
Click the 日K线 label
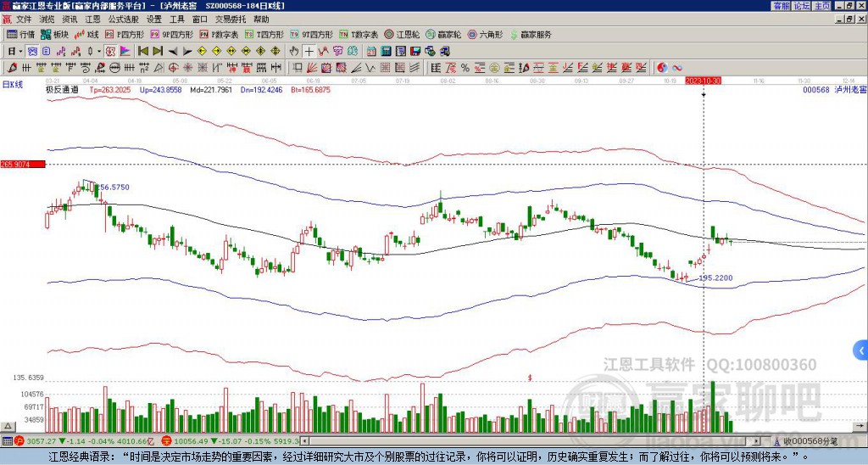point(13,84)
